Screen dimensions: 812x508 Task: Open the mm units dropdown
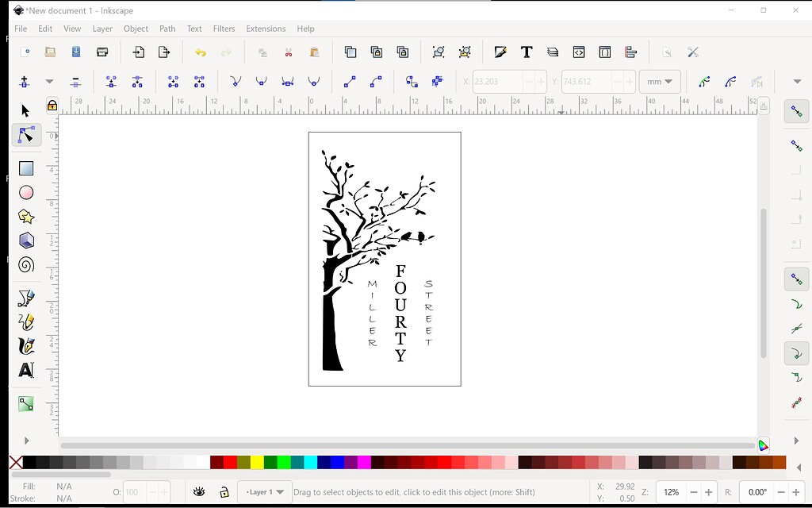(x=660, y=81)
